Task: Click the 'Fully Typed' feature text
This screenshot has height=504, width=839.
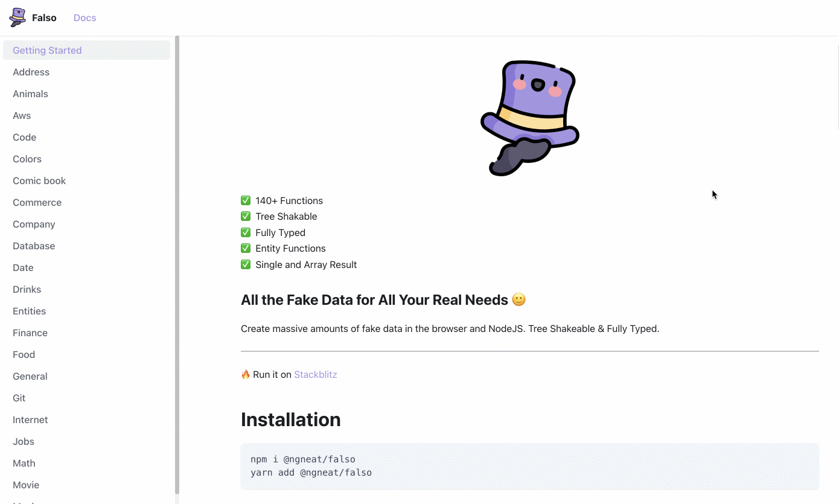Action: [x=280, y=232]
